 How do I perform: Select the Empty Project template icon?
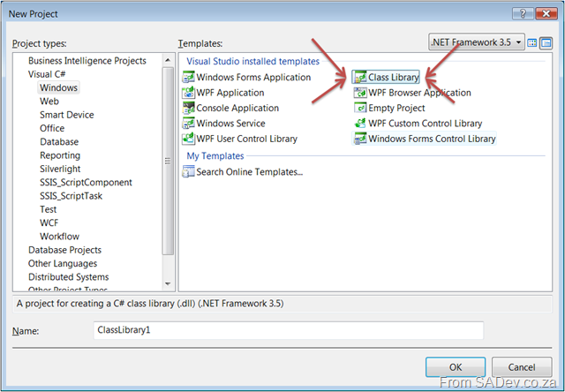tap(360, 108)
